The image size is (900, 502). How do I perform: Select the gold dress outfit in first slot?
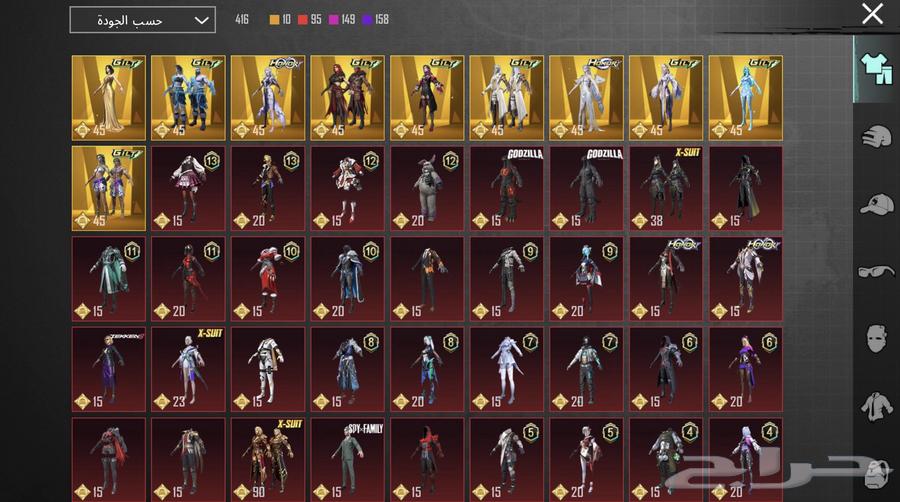pos(108,97)
